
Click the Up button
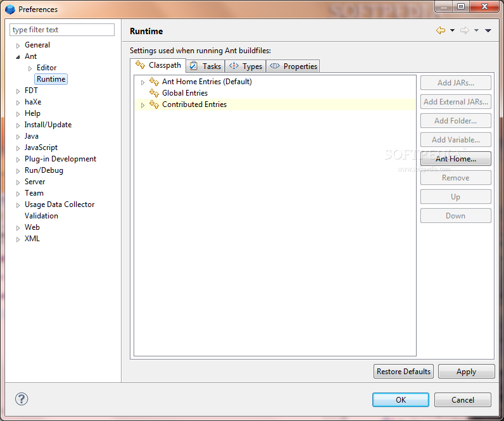(455, 197)
